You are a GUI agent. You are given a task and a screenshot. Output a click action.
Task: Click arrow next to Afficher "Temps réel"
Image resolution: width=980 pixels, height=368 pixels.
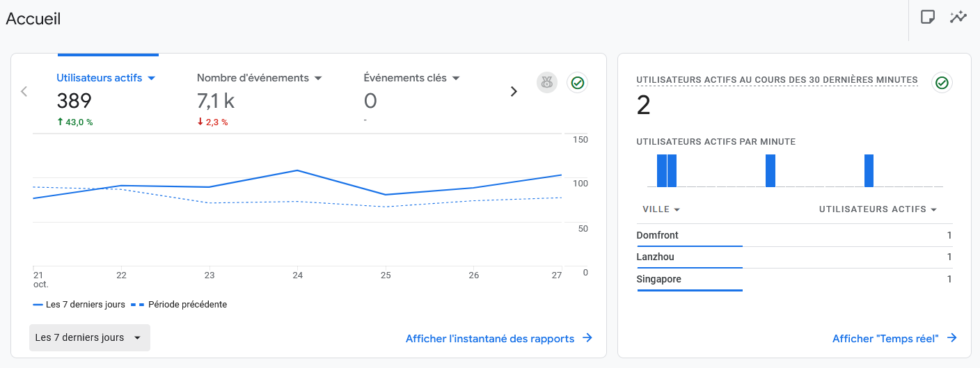(951, 338)
